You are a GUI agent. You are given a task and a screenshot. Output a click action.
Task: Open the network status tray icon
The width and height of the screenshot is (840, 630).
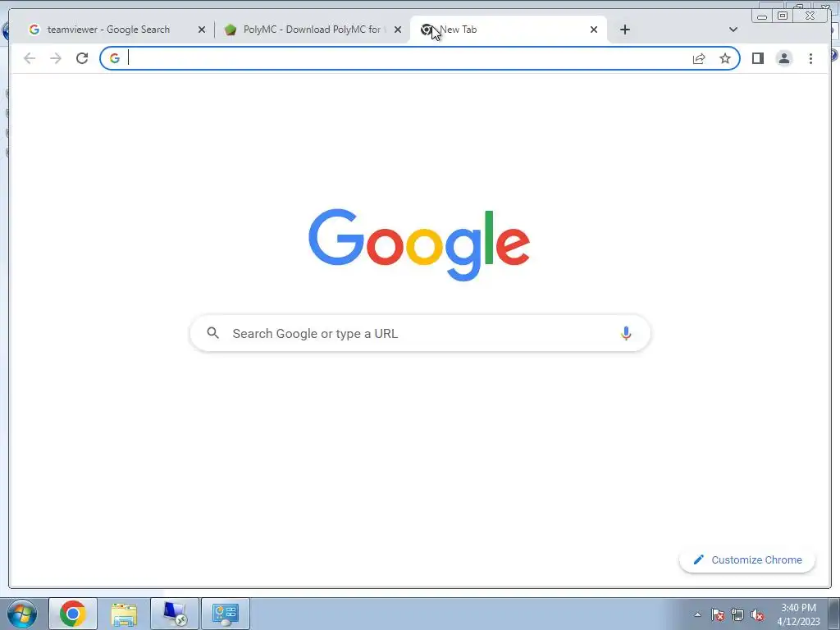click(x=737, y=615)
